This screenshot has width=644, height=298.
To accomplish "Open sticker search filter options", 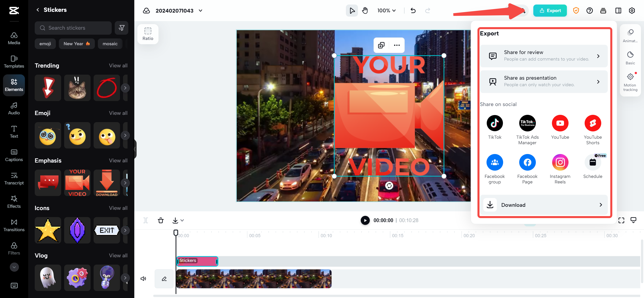I will pyautogui.click(x=122, y=28).
